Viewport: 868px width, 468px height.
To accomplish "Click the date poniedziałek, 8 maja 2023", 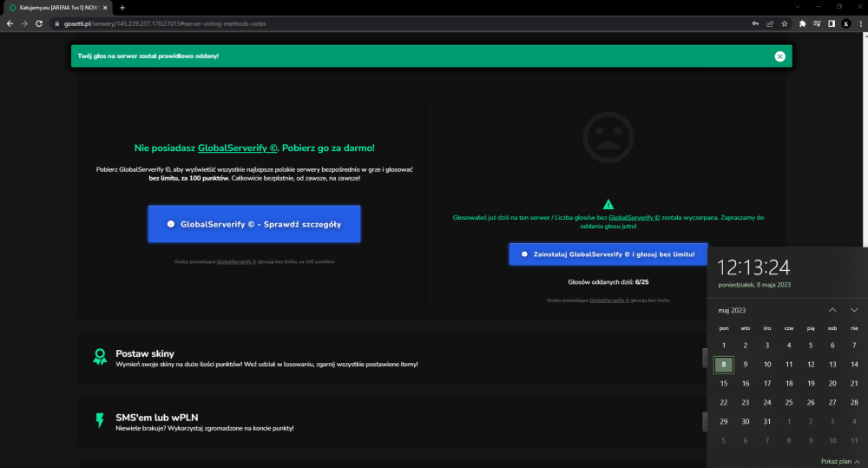I will tap(754, 285).
